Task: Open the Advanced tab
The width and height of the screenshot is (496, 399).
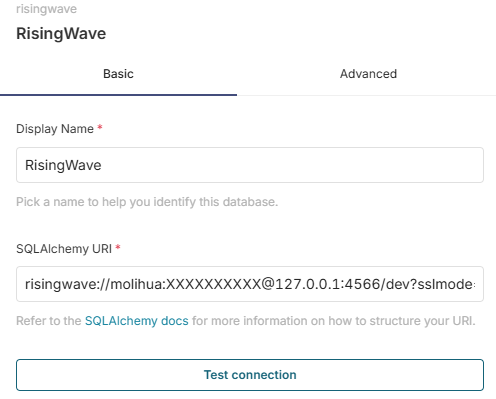Action: point(368,74)
